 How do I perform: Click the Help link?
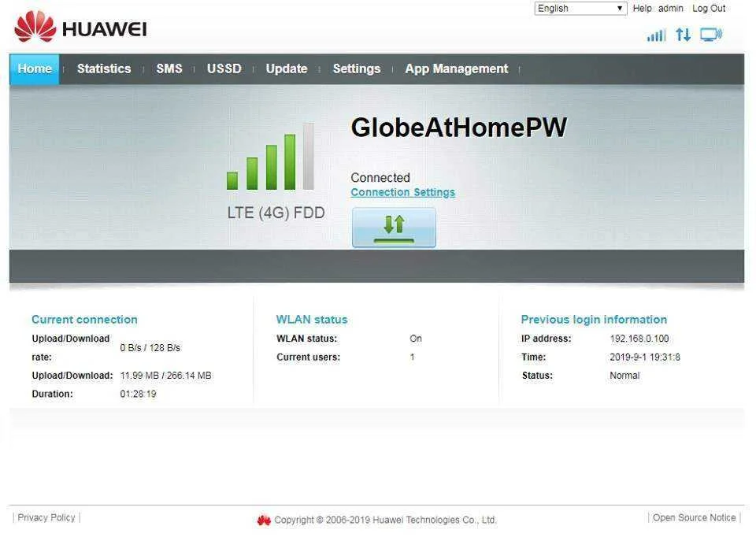click(x=642, y=8)
